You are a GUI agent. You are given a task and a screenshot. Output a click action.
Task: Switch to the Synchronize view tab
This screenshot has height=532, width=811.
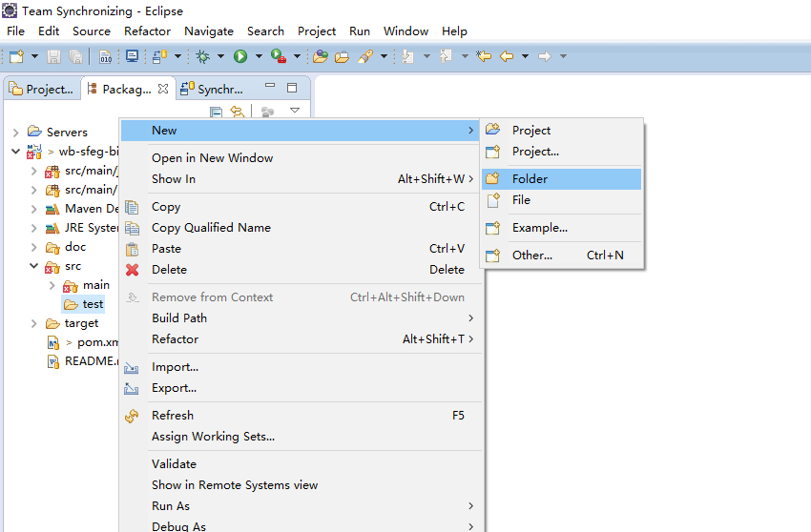[x=212, y=89]
